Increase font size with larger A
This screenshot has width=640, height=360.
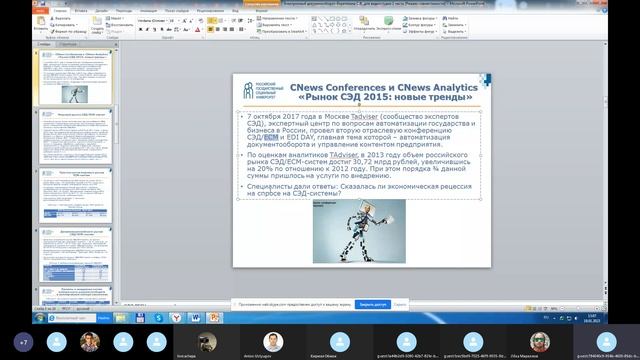coord(184,20)
